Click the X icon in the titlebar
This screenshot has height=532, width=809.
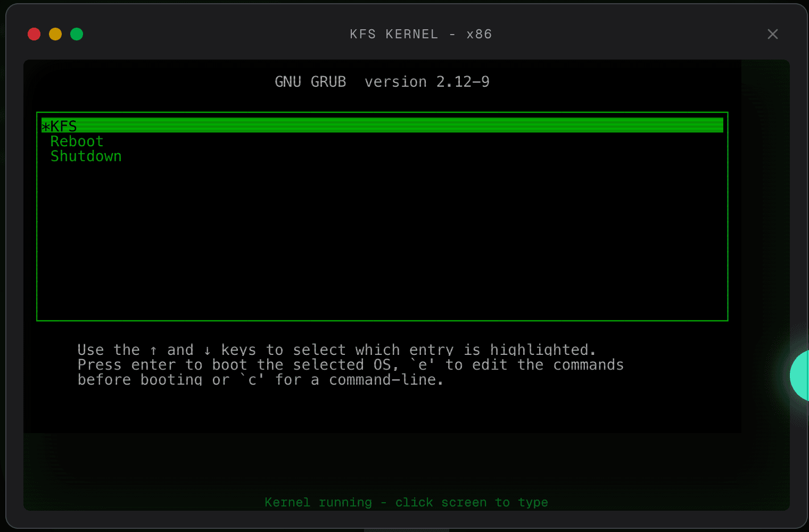pyautogui.click(x=773, y=34)
